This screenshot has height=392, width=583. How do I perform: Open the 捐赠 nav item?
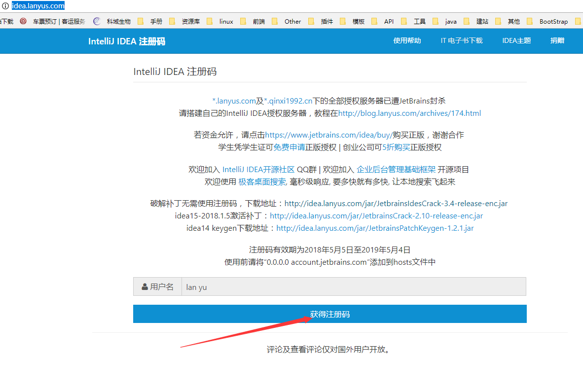(557, 40)
